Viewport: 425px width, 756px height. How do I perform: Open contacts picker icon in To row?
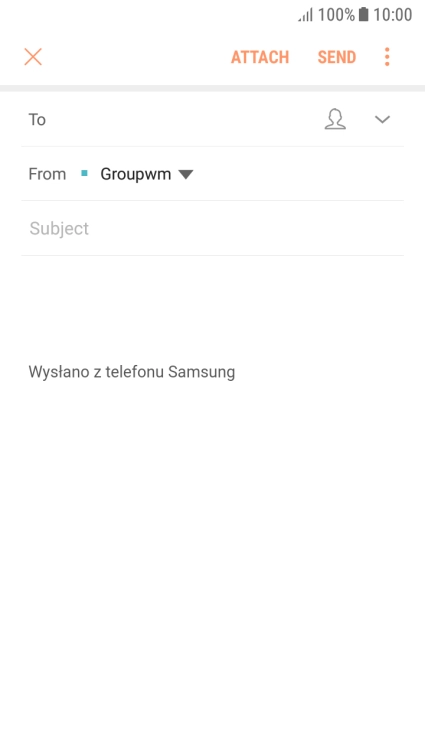tap(335, 119)
